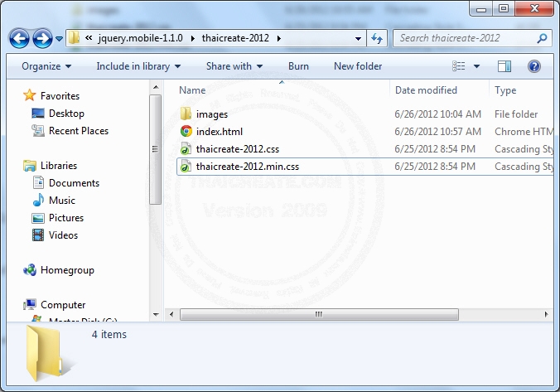Sort by Type column header
Viewport: 560px width, 392px height.
[x=505, y=90]
